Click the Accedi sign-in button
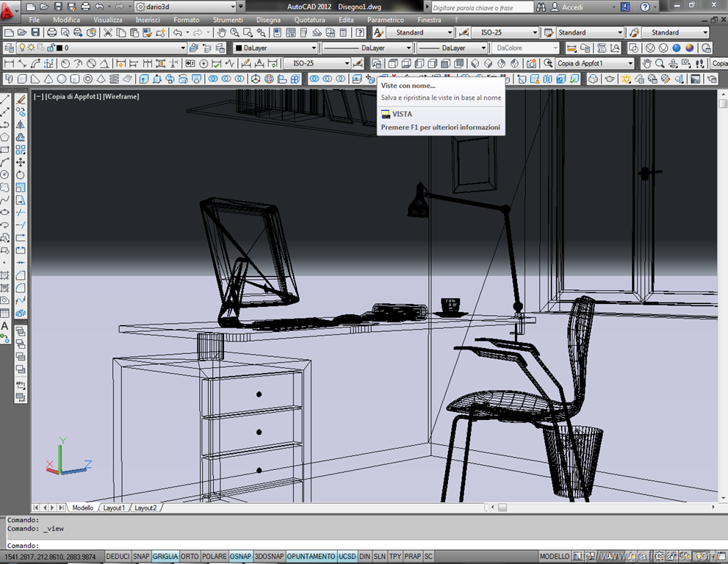The width and height of the screenshot is (728, 564). (x=572, y=7)
